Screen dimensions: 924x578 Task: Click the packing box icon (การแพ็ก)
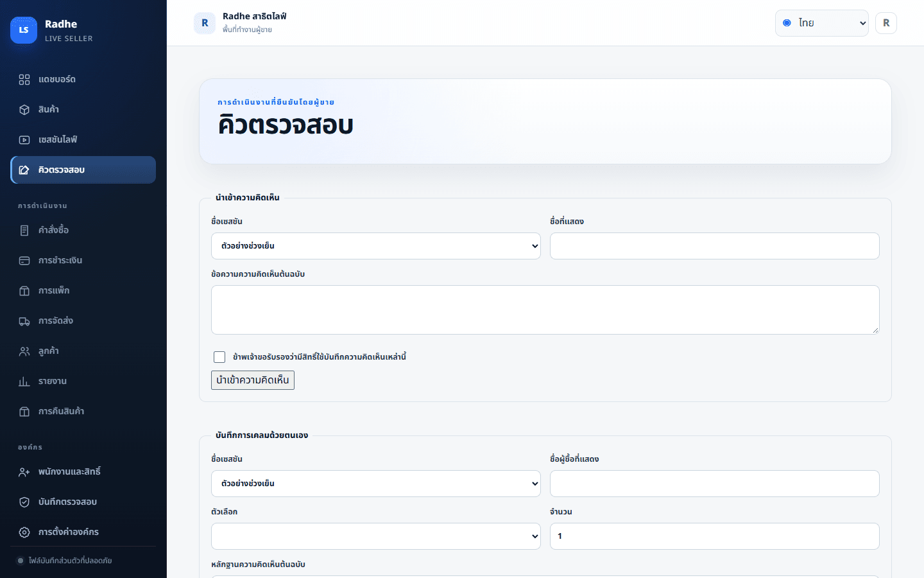click(24, 291)
